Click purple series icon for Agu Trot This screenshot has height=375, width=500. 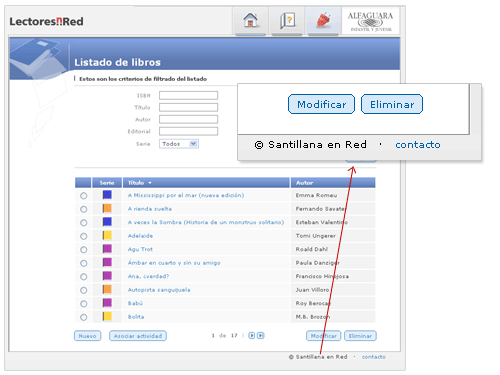click(x=107, y=249)
